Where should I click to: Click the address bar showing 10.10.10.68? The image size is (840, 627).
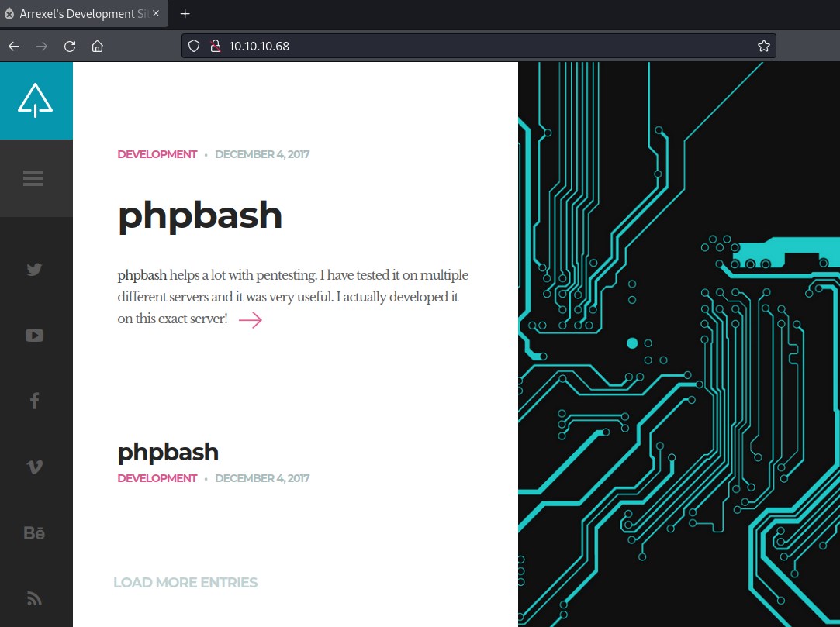tap(465, 46)
